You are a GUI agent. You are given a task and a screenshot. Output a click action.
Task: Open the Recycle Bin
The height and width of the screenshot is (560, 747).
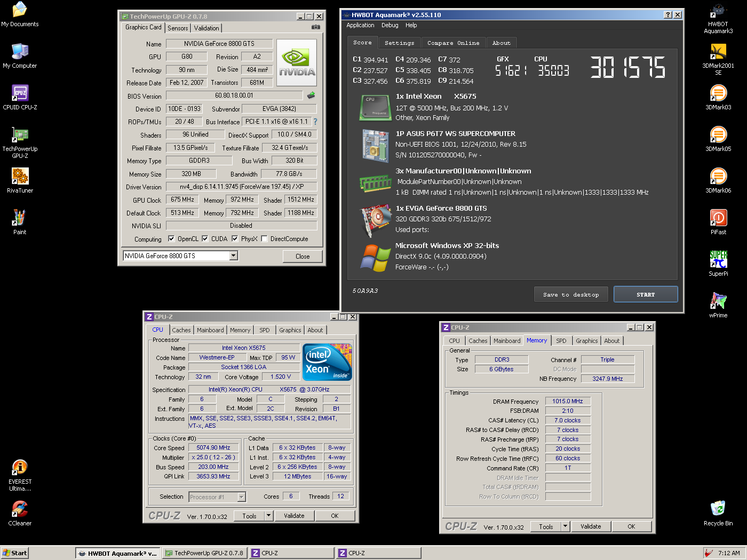click(x=718, y=513)
